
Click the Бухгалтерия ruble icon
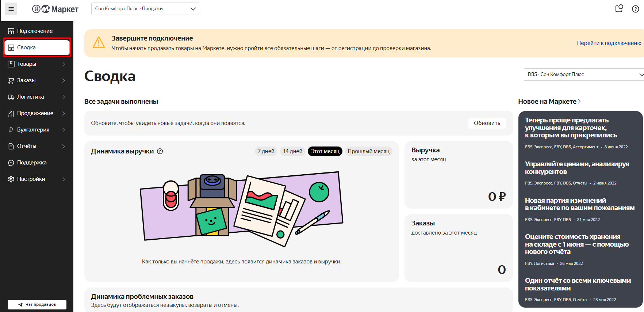[x=11, y=130]
